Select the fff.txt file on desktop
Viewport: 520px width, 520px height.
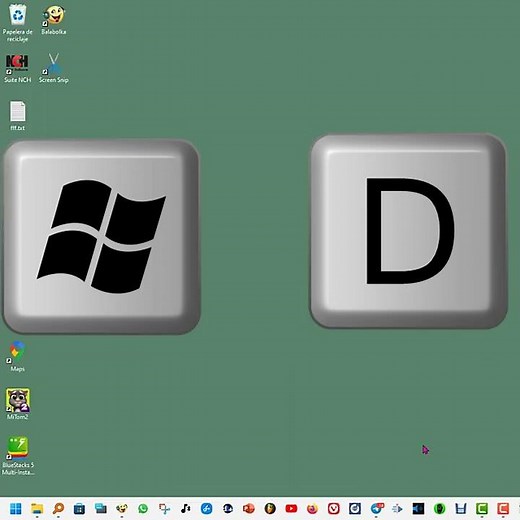[x=17, y=116]
